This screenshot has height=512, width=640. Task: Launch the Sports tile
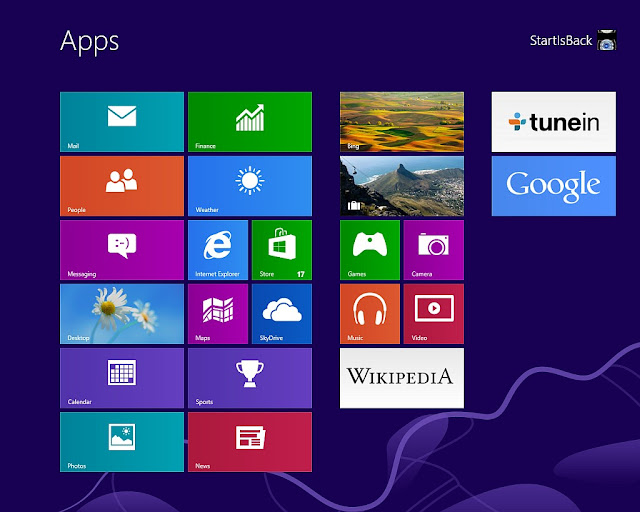click(x=250, y=378)
